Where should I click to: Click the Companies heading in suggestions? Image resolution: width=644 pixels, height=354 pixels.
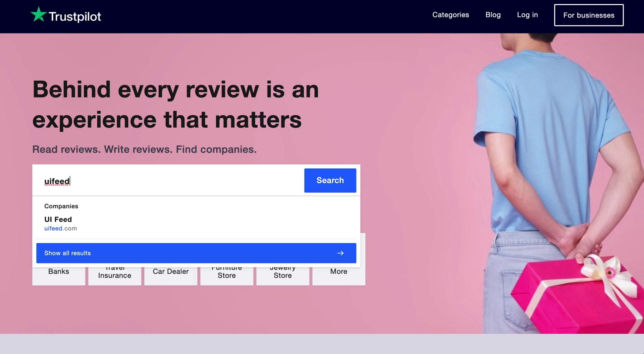click(x=61, y=206)
